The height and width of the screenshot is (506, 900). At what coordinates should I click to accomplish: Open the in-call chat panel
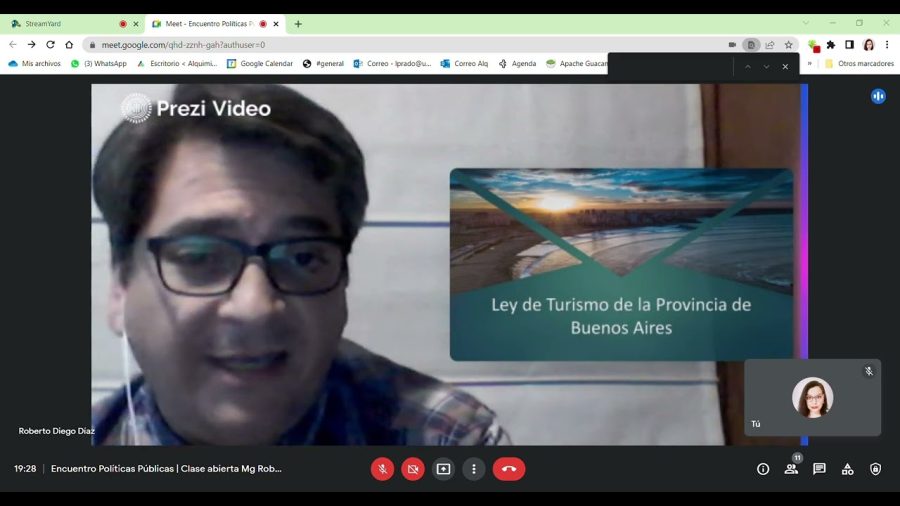click(x=819, y=469)
